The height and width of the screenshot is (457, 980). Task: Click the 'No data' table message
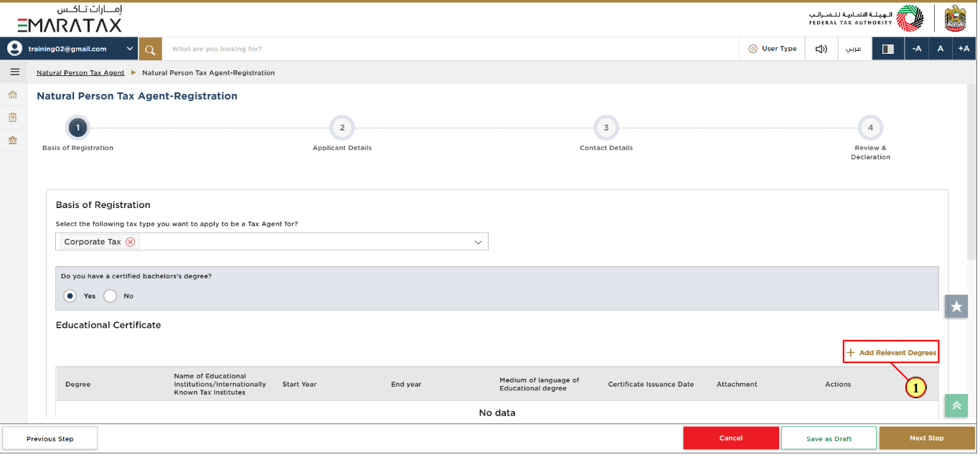pos(497,413)
